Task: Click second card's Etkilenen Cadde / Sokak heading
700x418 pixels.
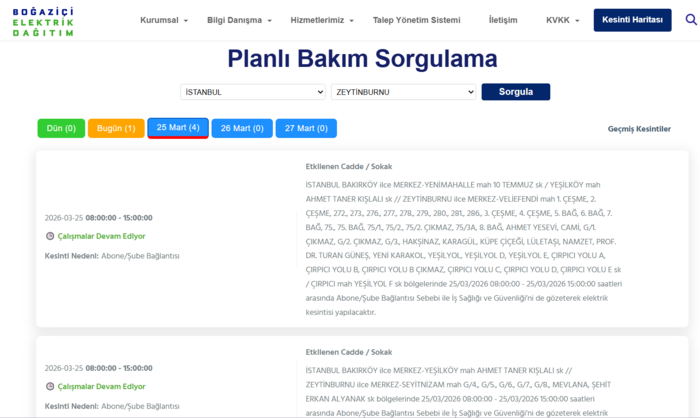Action: 349,352
